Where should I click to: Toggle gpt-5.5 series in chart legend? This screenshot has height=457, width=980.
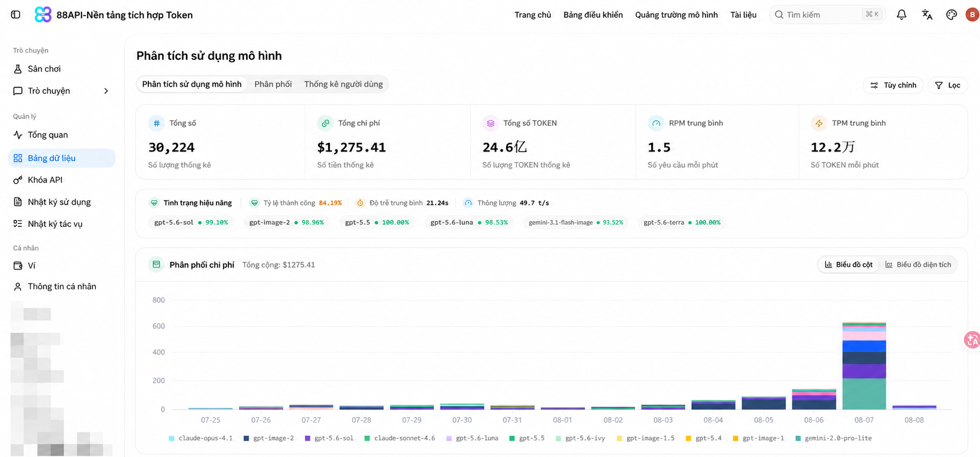[527, 438]
